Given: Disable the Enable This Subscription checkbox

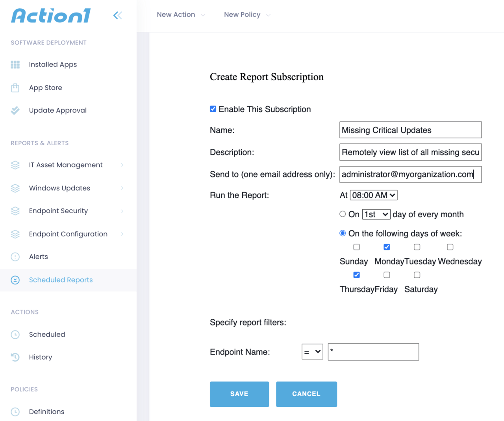Looking at the screenshot, I should (x=213, y=109).
